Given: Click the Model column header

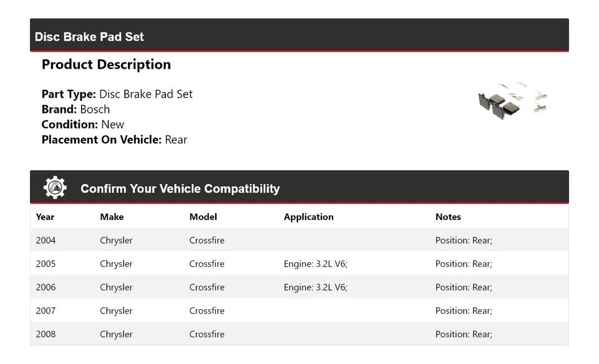Looking at the screenshot, I should pyautogui.click(x=203, y=217).
